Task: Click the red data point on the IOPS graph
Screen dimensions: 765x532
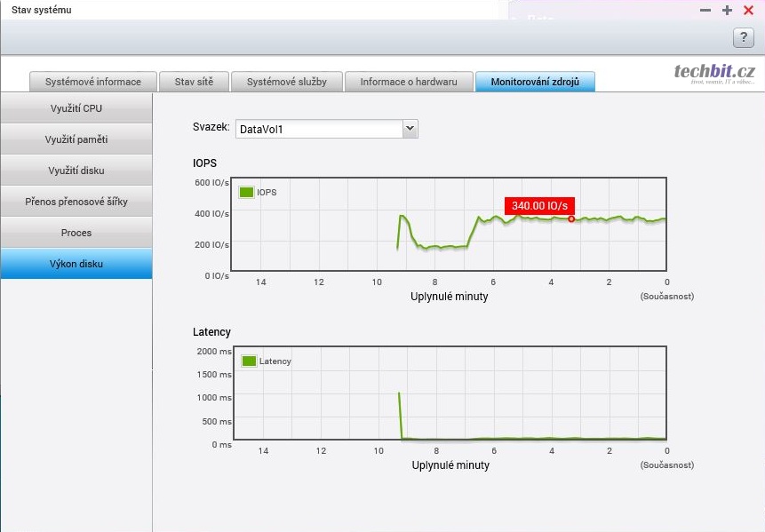Action: click(571, 218)
